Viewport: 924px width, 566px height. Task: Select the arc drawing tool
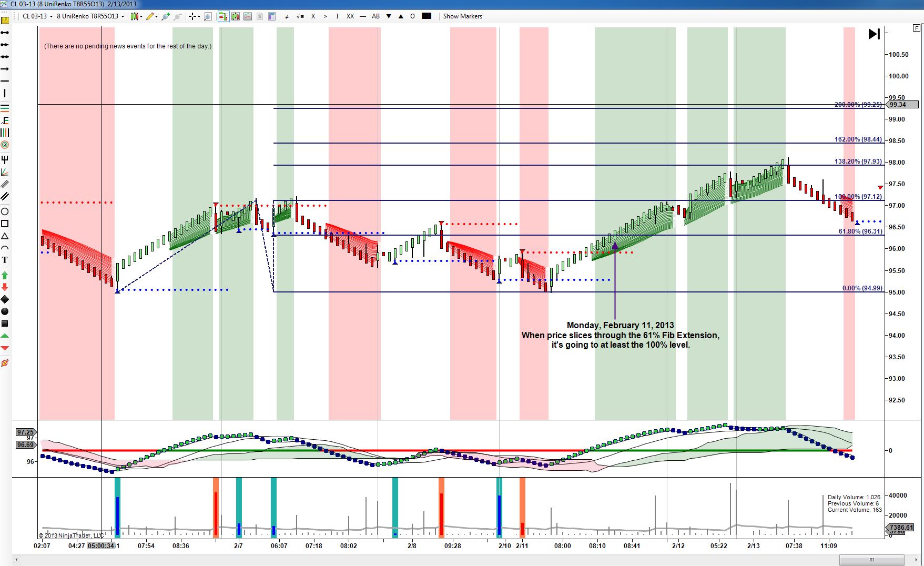tap(5, 248)
